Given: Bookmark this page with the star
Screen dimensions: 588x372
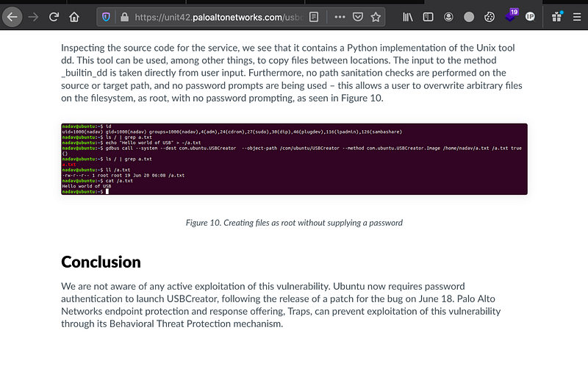Looking at the screenshot, I should pos(376,17).
